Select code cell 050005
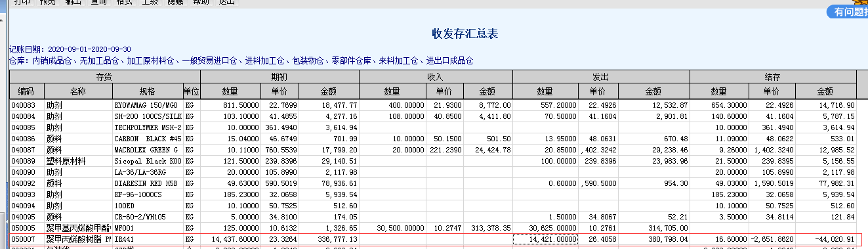 point(26,228)
